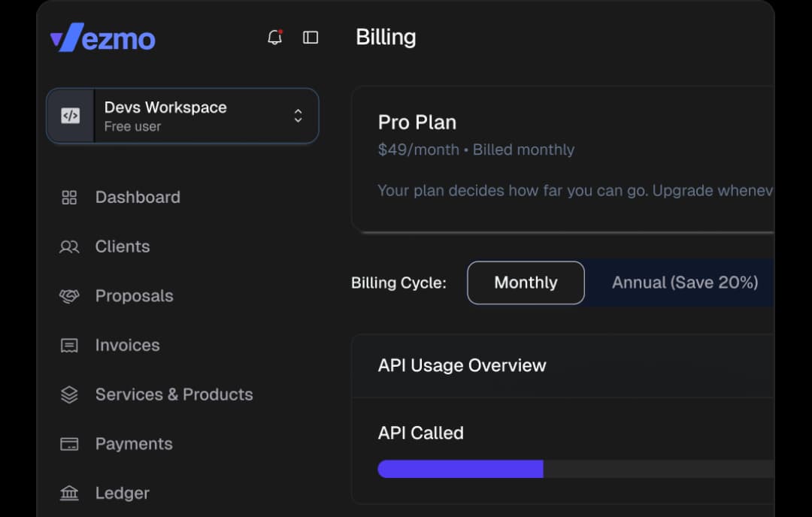Click the Proposals handshake icon
The height and width of the screenshot is (517, 812).
[69, 296]
